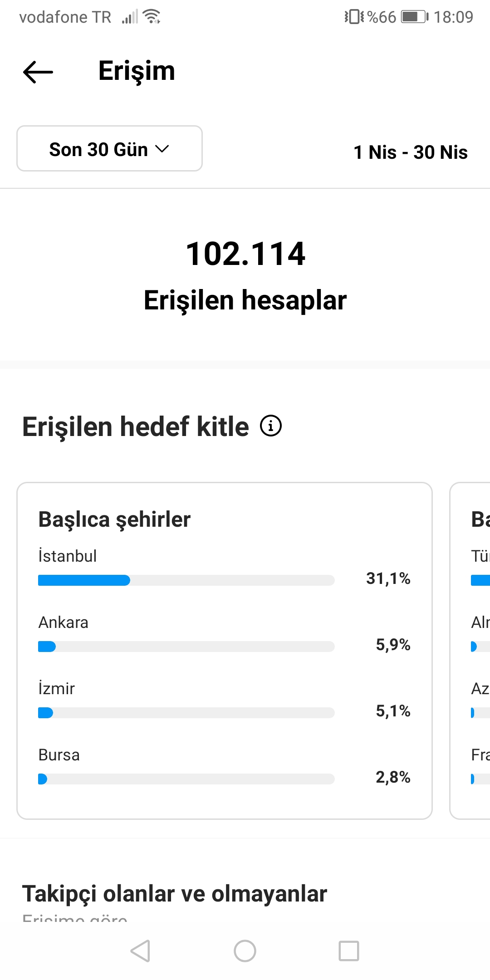Tap the İzmir 5,1% bar
The image size is (490, 980).
click(186, 713)
